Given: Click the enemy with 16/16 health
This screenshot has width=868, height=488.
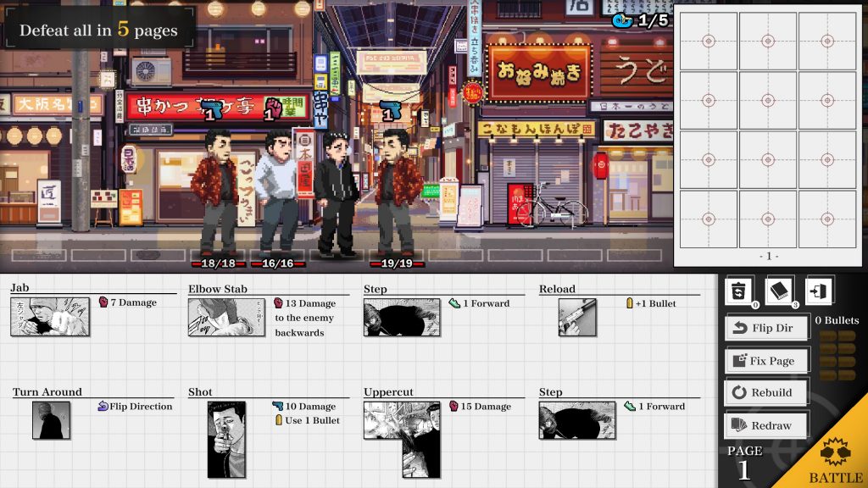Looking at the screenshot, I should (277, 195).
